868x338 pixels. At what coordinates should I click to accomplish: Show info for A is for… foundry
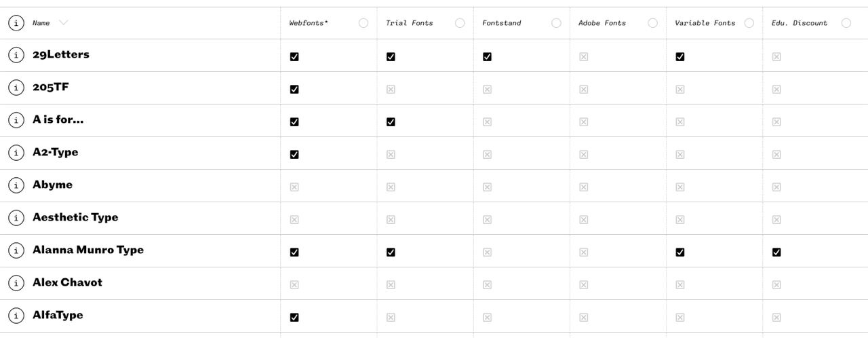click(16, 120)
